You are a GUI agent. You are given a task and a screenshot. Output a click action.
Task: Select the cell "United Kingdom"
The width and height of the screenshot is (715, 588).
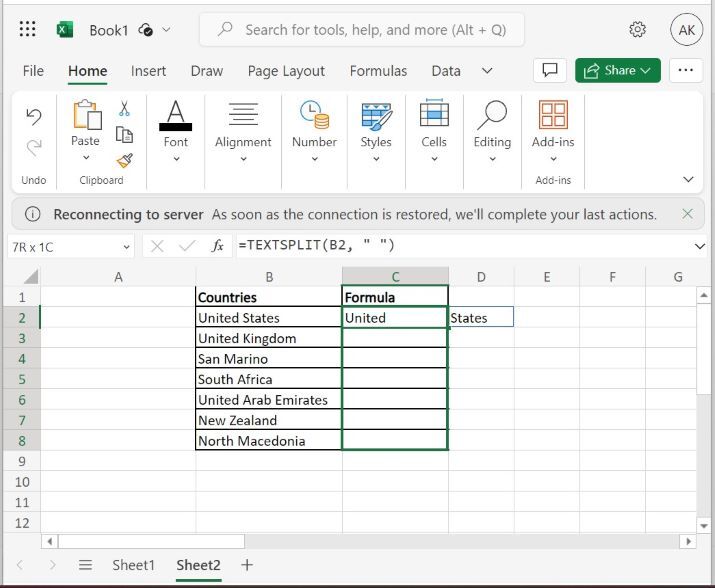269,338
